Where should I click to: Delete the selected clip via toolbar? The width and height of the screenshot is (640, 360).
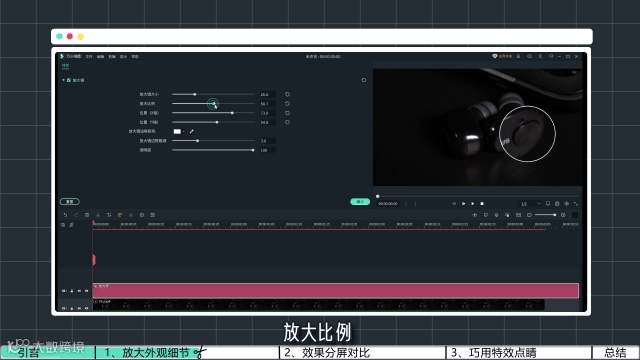(87, 215)
